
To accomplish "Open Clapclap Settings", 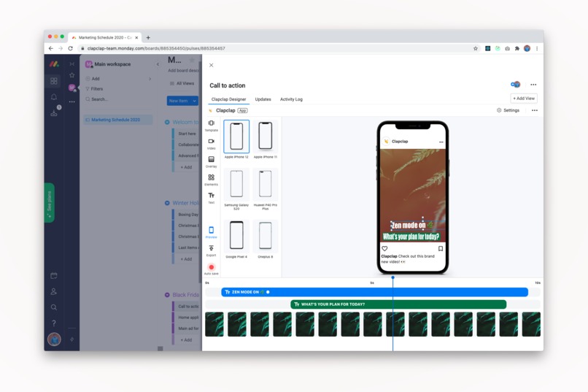I will 508,110.
